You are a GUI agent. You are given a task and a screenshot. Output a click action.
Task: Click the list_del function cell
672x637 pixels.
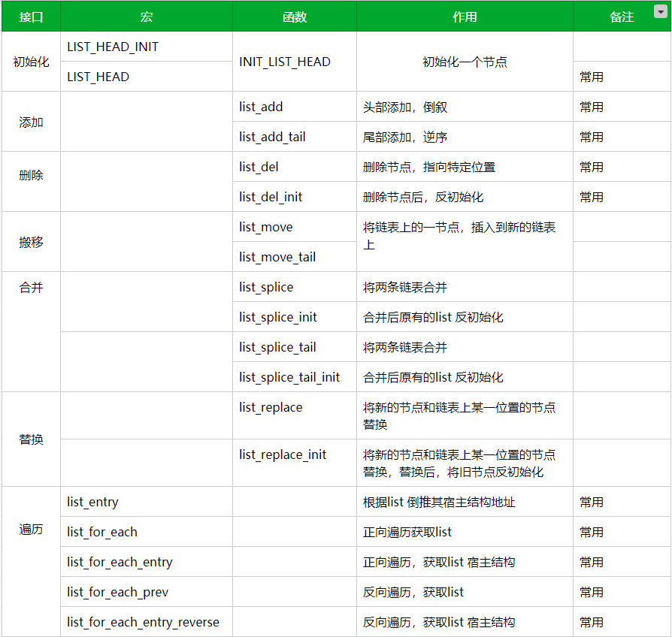click(295, 167)
